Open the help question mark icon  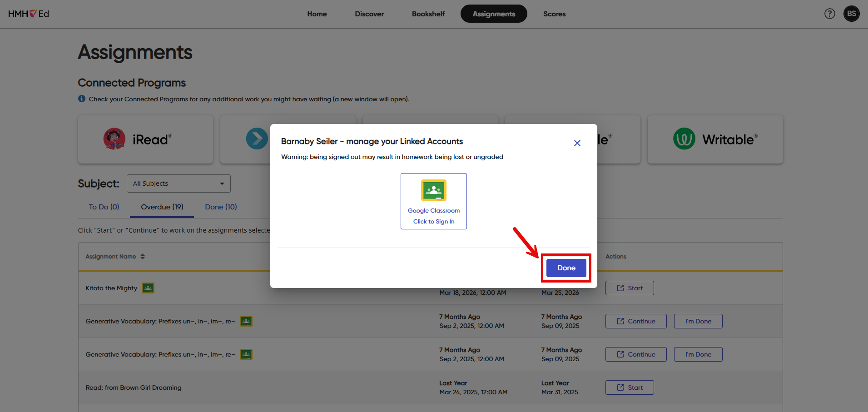click(829, 14)
